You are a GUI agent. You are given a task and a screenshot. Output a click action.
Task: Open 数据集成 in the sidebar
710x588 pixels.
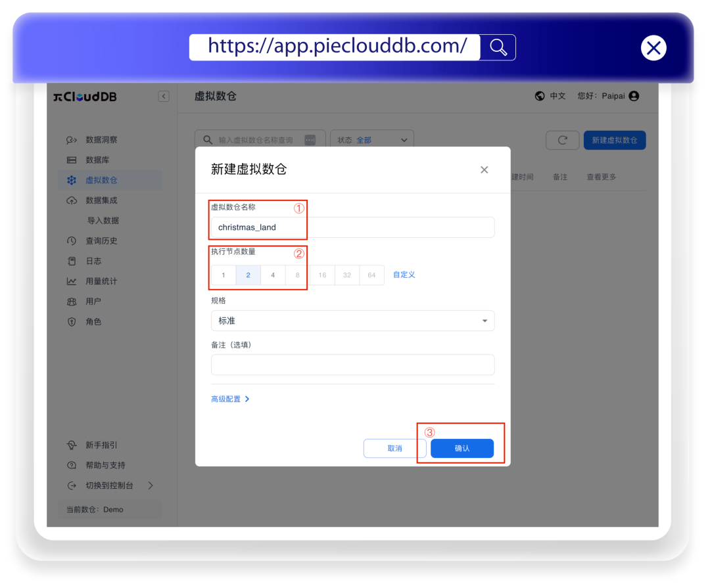[x=101, y=200]
